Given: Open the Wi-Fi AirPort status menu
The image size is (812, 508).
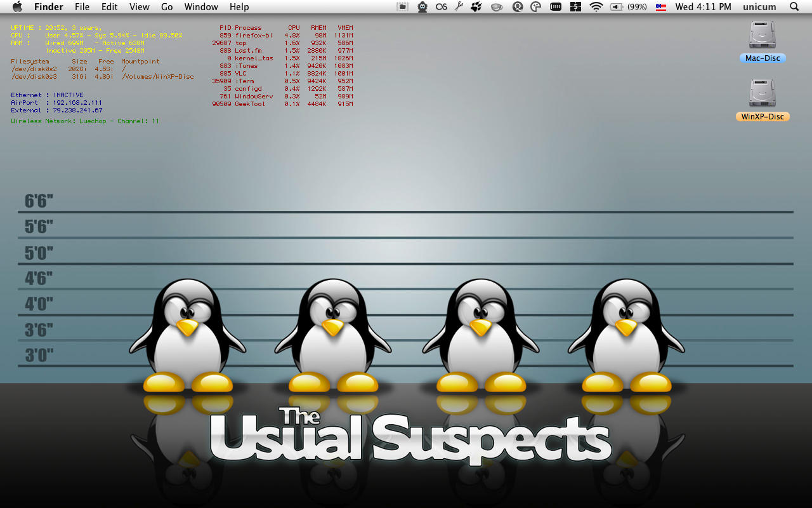Looking at the screenshot, I should (x=596, y=7).
